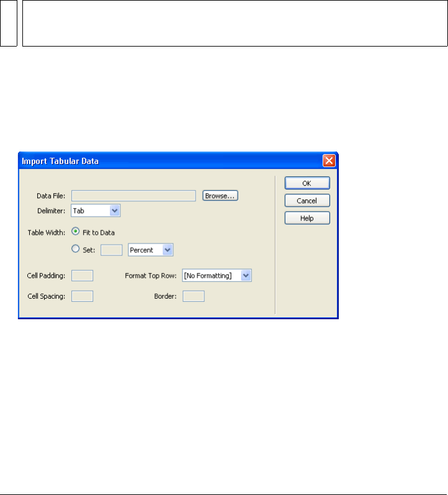Screen dimensions: 448x495
Task: Click the Cell Spacing input field
Action: [x=82, y=296]
